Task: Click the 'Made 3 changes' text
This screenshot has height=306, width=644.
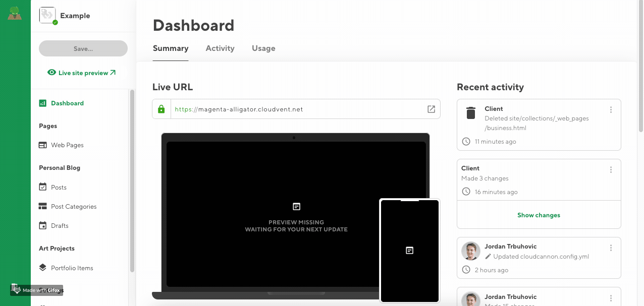Action: 485,178
